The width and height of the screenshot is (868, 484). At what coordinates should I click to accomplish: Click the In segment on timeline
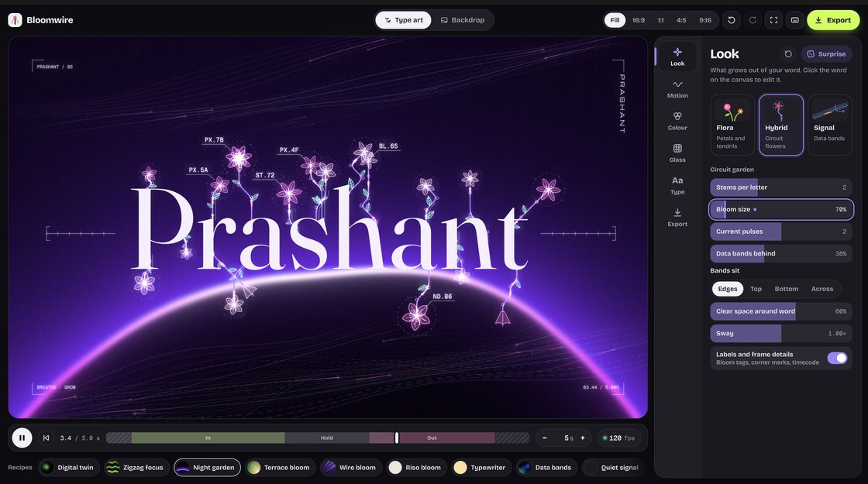click(x=208, y=438)
